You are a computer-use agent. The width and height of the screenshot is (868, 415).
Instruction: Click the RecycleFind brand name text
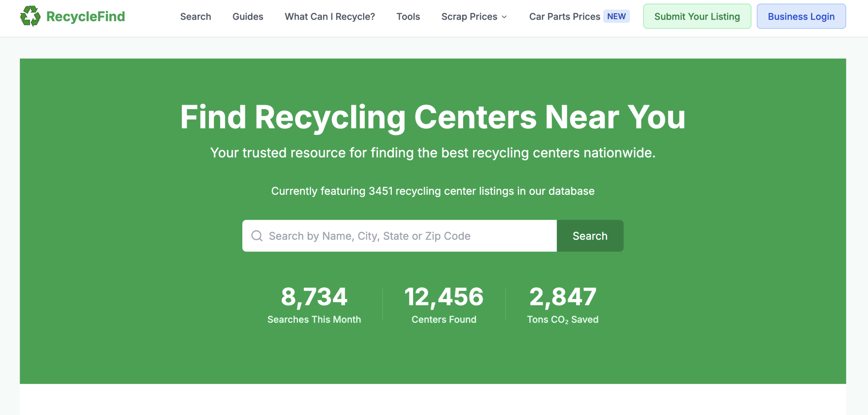pos(85,16)
